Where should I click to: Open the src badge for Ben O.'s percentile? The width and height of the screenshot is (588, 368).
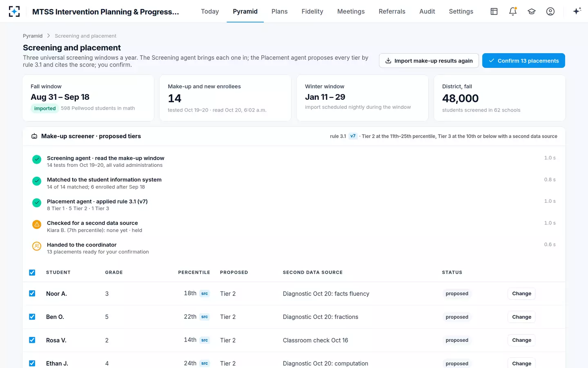pos(205,317)
